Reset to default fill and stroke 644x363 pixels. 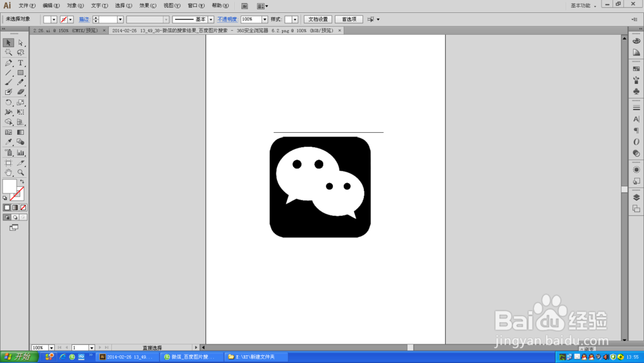point(5,198)
